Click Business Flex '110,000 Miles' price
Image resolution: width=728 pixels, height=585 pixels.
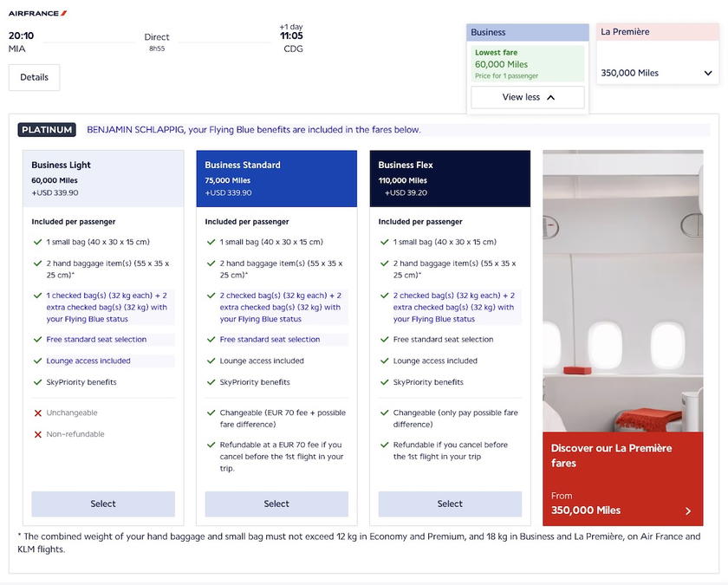pos(402,180)
